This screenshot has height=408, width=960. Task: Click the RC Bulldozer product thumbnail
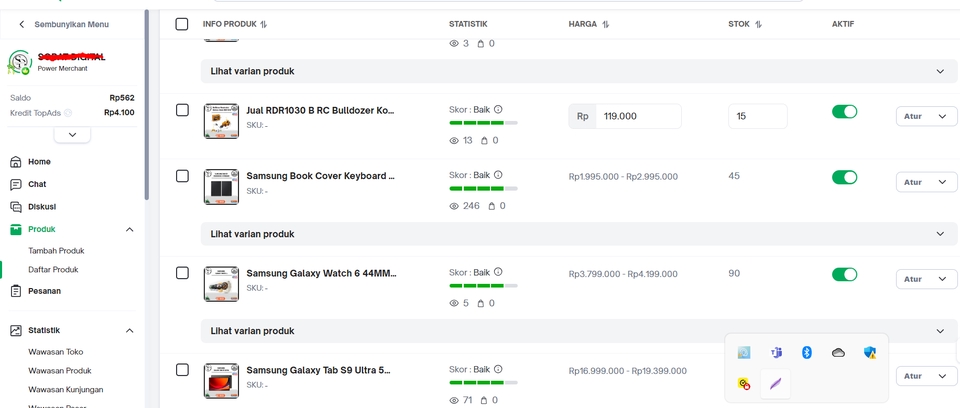(x=221, y=121)
